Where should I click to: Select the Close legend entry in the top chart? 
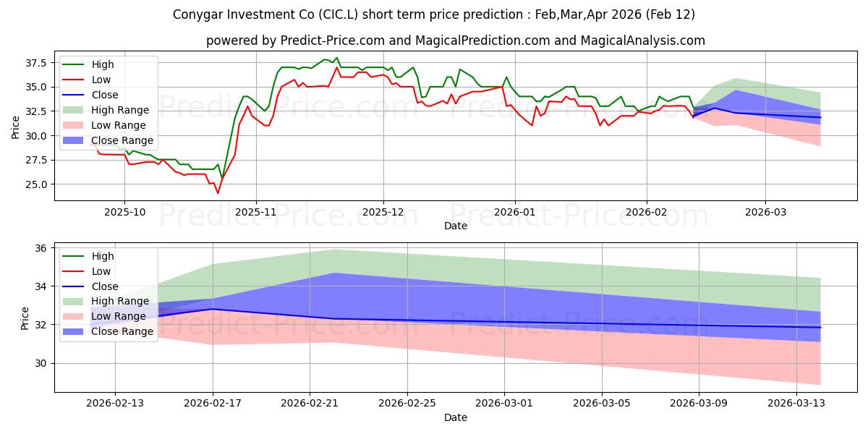105,95
